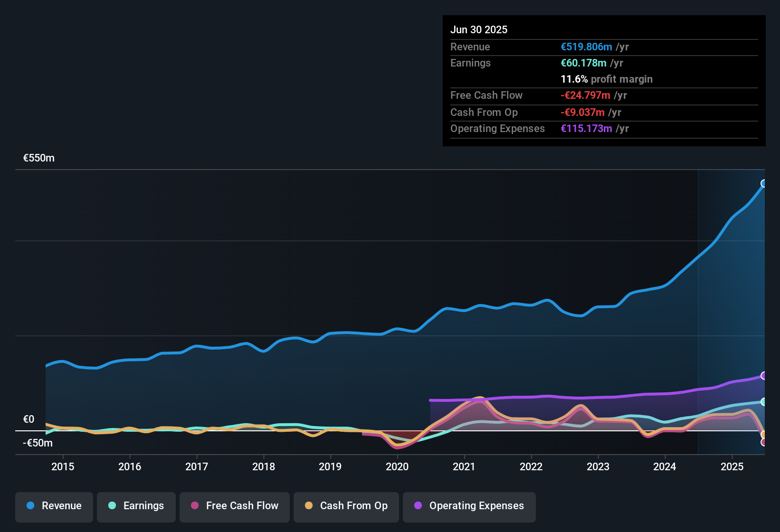Expand the Free Cash Flow legend entry
Screen dimensions: 780x532
coord(234,506)
